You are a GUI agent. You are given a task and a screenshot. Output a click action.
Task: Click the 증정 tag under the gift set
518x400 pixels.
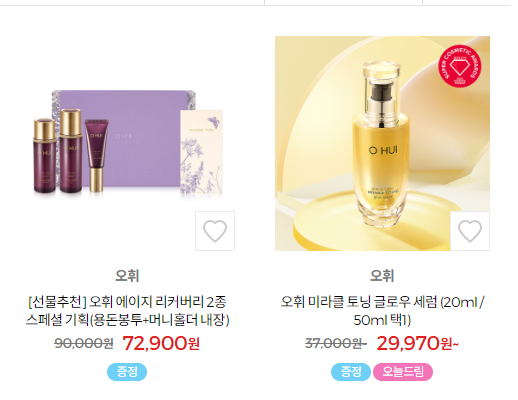pyautogui.click(x=127, y=372)
